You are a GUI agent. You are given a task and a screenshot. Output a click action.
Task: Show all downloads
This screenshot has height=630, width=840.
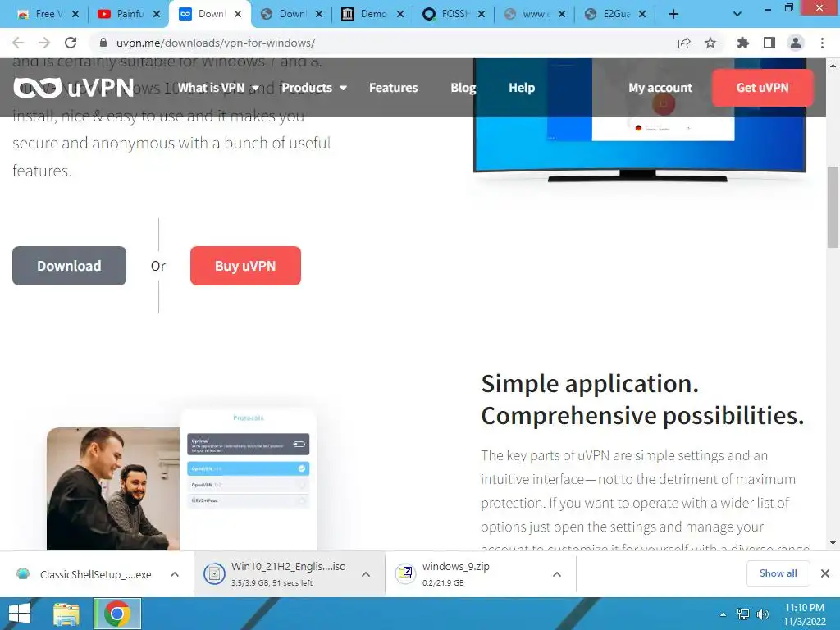[778, 573]
